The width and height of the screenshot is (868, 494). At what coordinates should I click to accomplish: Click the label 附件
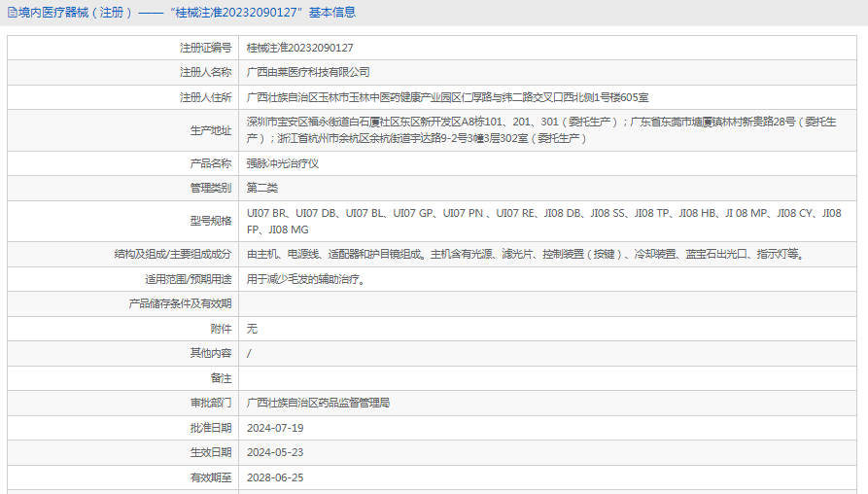tap(221, 329)
